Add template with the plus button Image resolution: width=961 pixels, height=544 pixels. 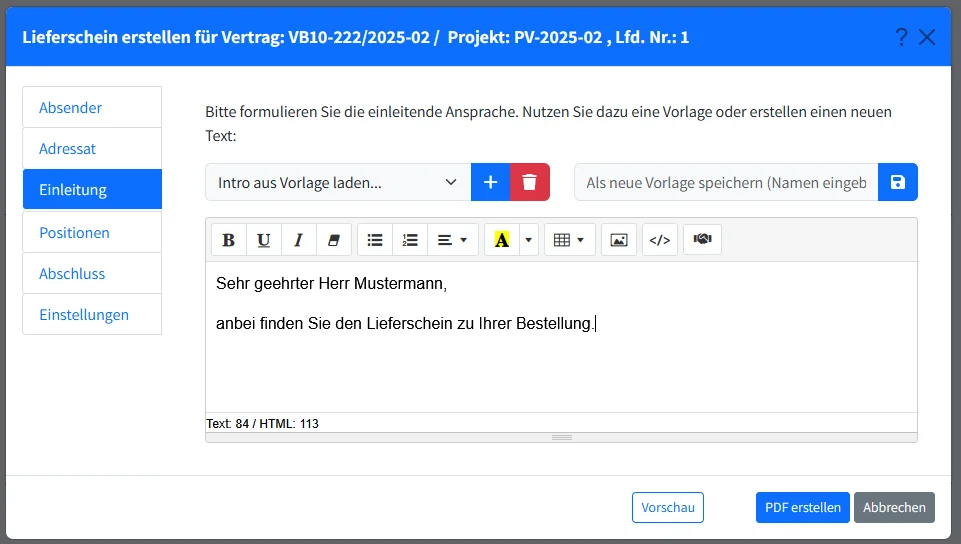tap(490, 182)
